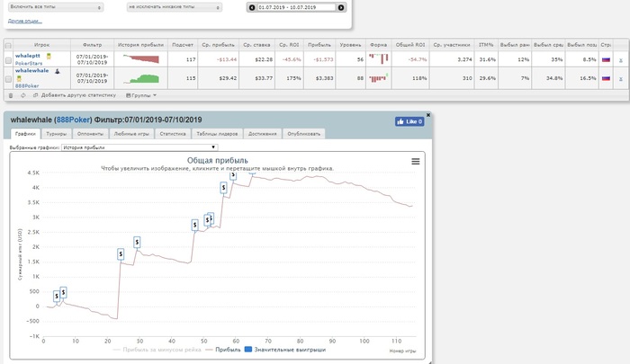Switch to the 'Турниры' tab
Image resolution: width=630 pixels, height=364 pixels.
tap(56, 134)
